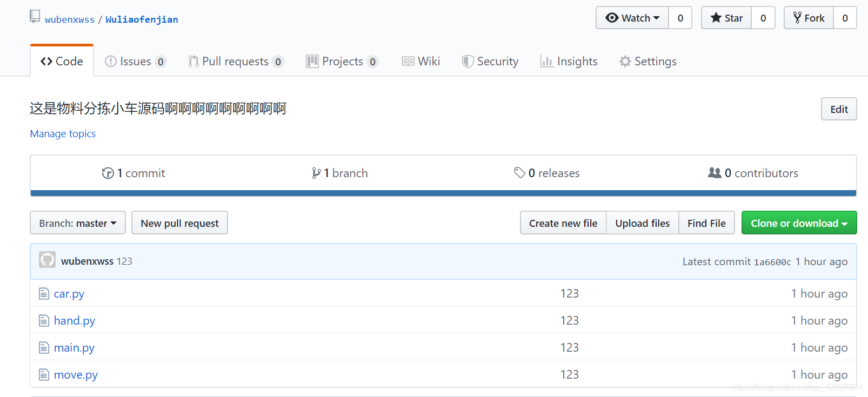Open the move.py file
Viewport: 868px width, 397px height.
click(76, 375)
